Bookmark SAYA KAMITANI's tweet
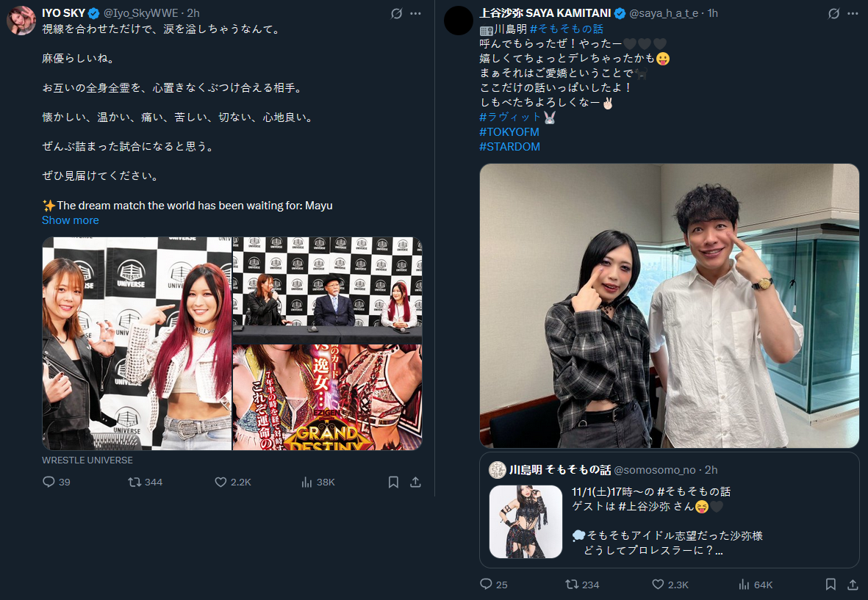Screen dimensions: 868x600 click(x=831, y=585)
